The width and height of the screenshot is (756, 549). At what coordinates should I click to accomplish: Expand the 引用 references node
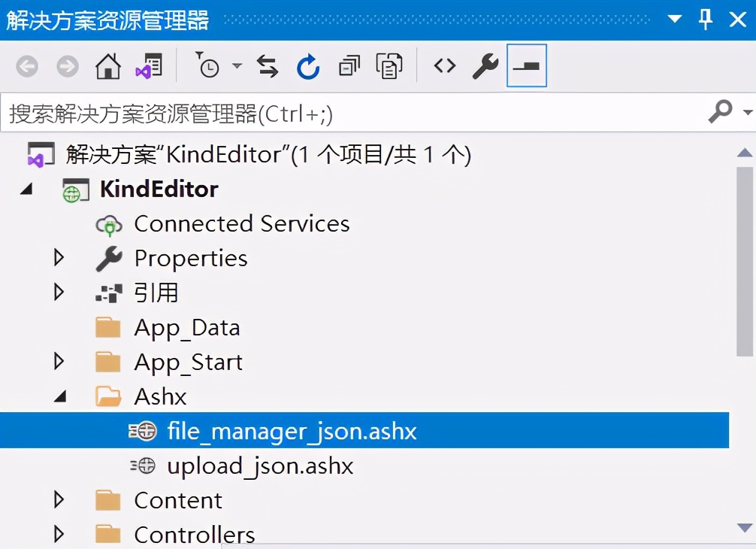[59, 292]
